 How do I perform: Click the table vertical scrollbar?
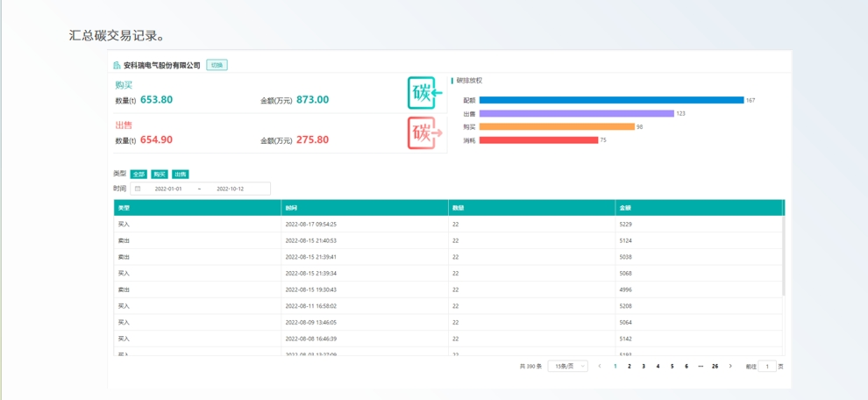click(784, 254)
